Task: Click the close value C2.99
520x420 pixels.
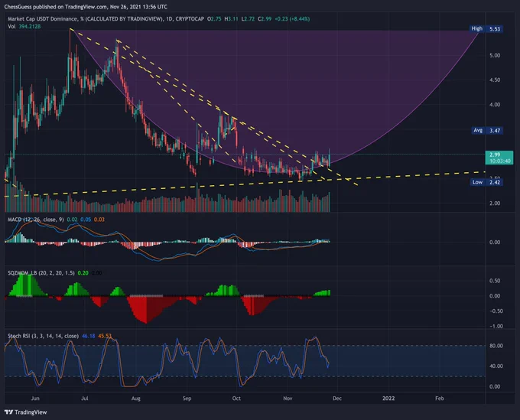Action: click(x=265, y=19)
